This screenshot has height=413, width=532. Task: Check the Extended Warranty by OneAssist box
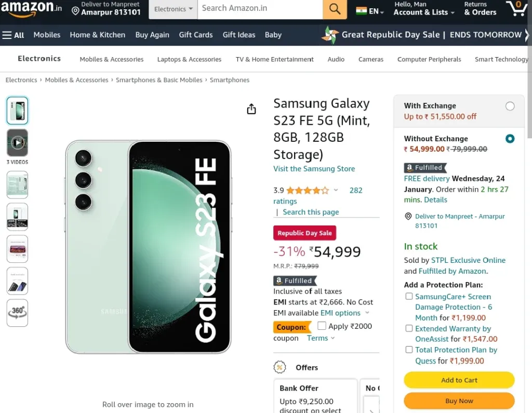tap(409, 328)
